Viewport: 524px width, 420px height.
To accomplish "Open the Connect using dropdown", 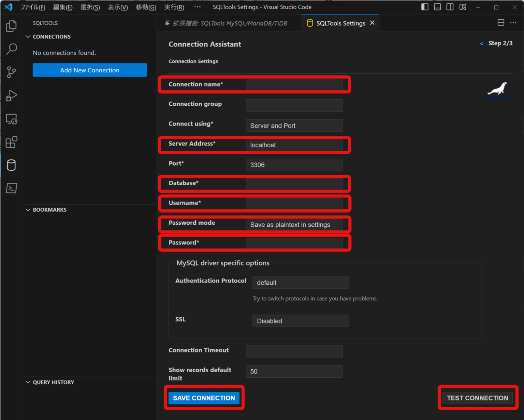I will coord(294,125).
